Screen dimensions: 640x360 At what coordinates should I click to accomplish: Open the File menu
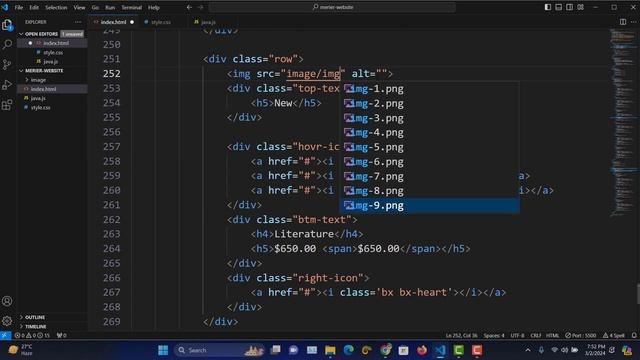(19, 7)
